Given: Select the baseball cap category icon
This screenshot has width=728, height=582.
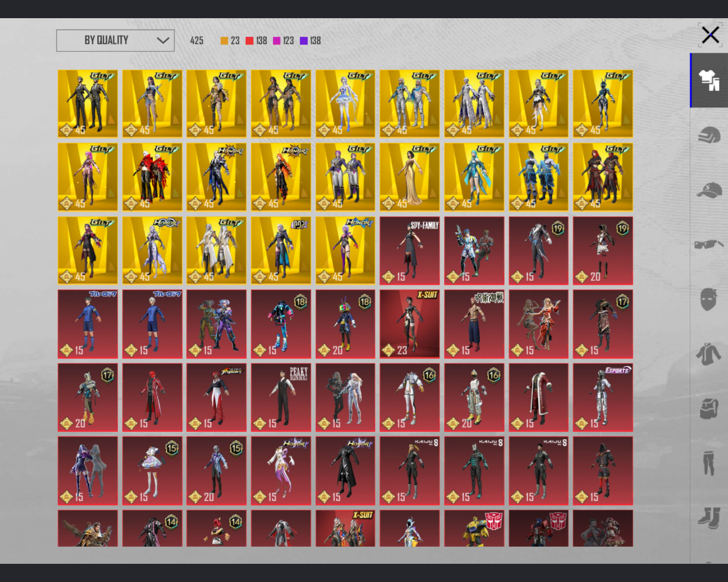Looking at the screenshot, I should pos(709,190).
